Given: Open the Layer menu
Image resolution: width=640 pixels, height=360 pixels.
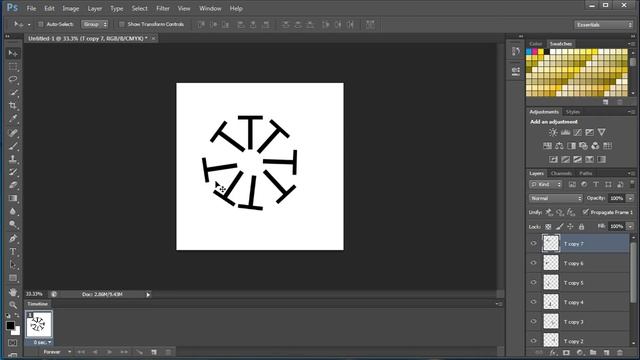Looking at the screenshot, I should tap(95, 9).
